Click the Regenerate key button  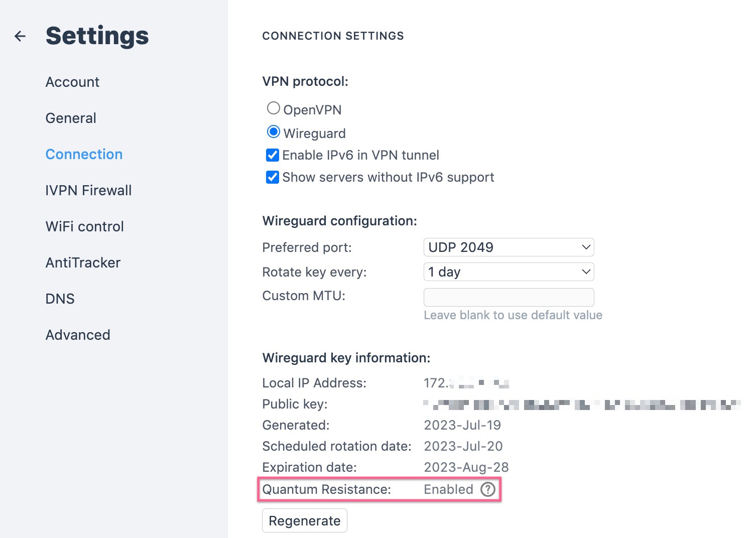point(304,521)
